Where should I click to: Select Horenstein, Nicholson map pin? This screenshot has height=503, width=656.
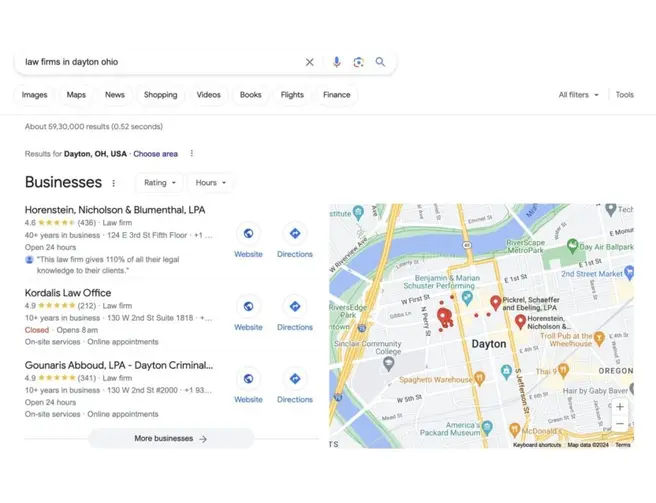pyautogui.click(x=520, y=321)
